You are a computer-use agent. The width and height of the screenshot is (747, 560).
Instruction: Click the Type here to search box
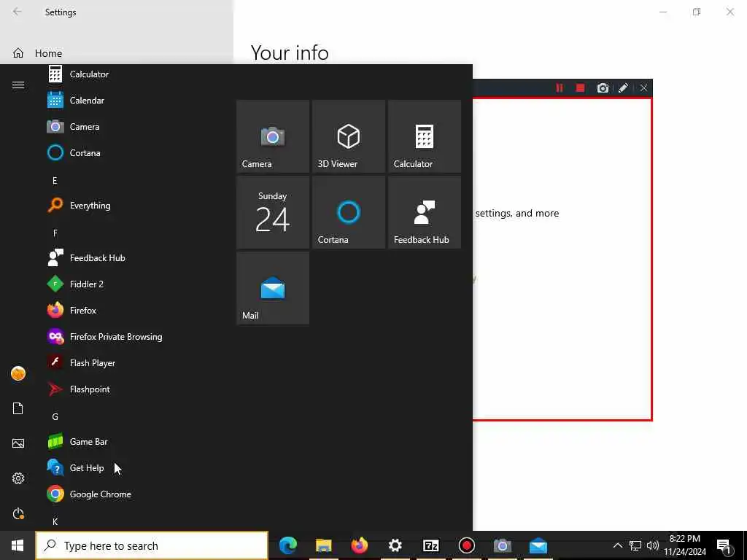click(x=152, y=545)
